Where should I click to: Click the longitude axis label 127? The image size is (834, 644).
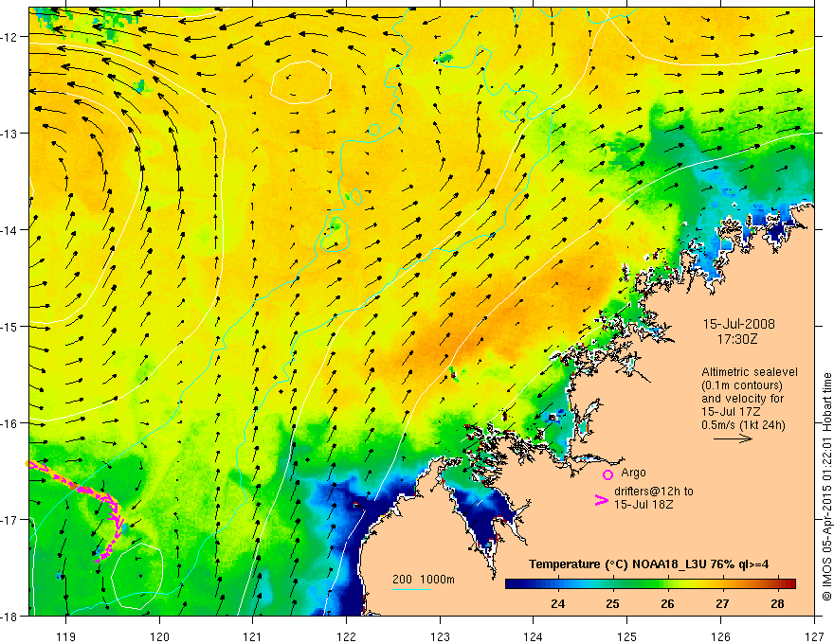pos(814,636)
